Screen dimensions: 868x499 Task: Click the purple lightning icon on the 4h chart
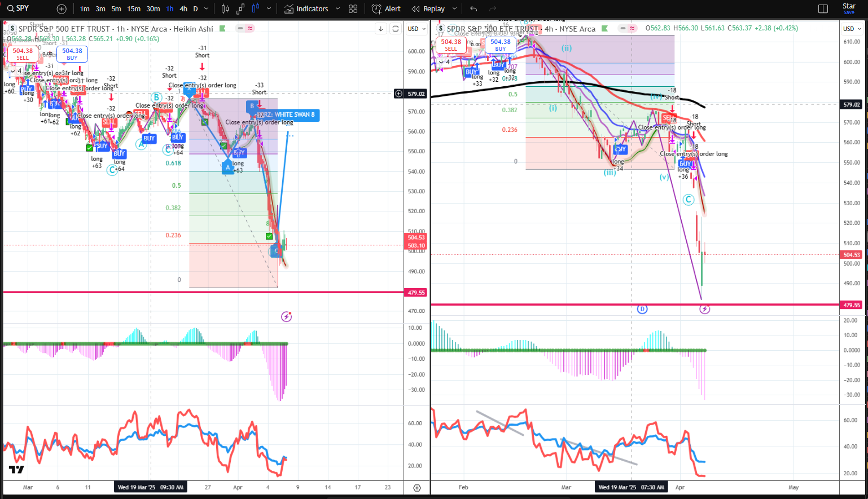click(x=704, y=309)
